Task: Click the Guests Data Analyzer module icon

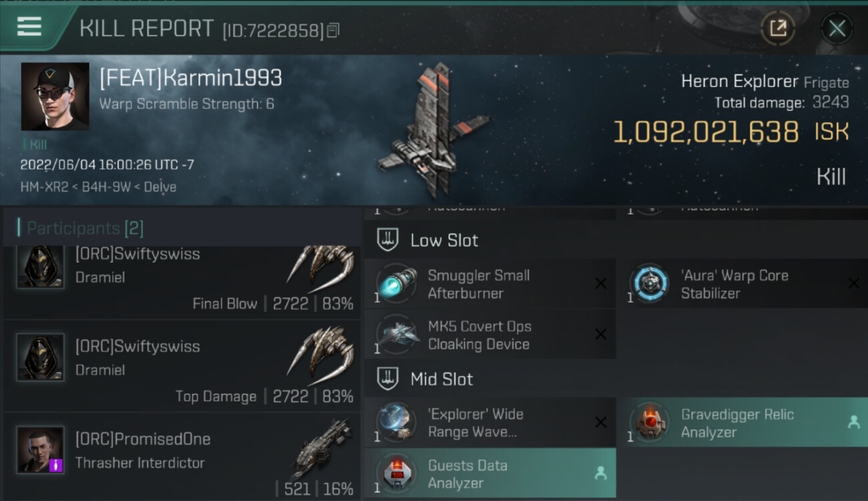Action: [x=396, y=473]
